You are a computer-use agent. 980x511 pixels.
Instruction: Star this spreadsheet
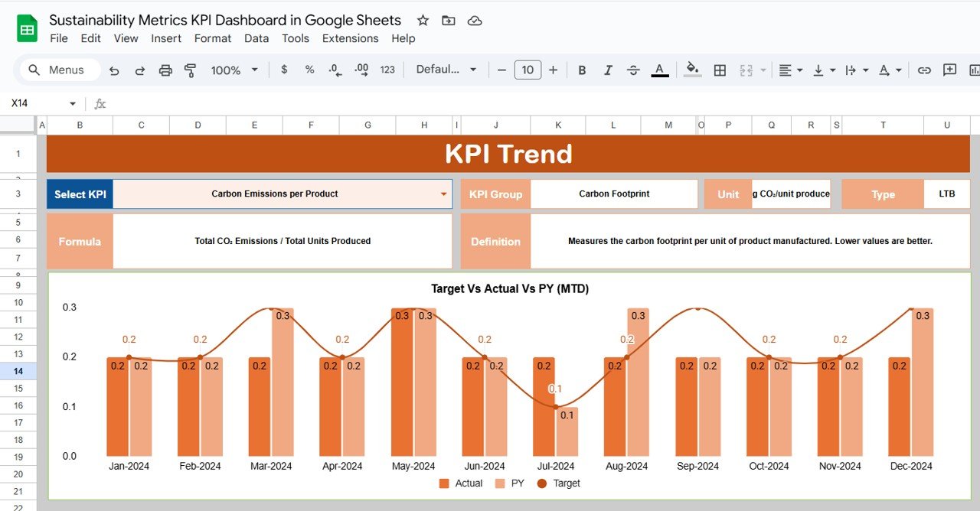pyautogui.click(x=422, y=21)
